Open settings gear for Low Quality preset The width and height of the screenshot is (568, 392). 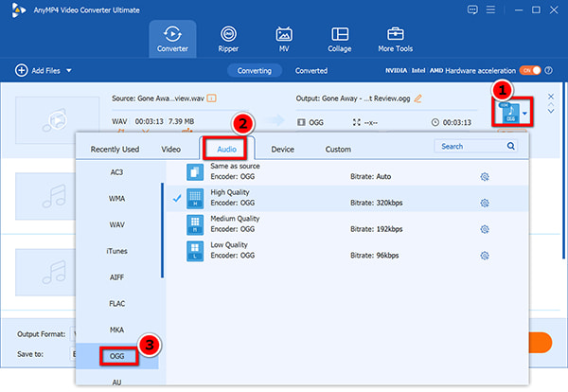pos(485,256)
